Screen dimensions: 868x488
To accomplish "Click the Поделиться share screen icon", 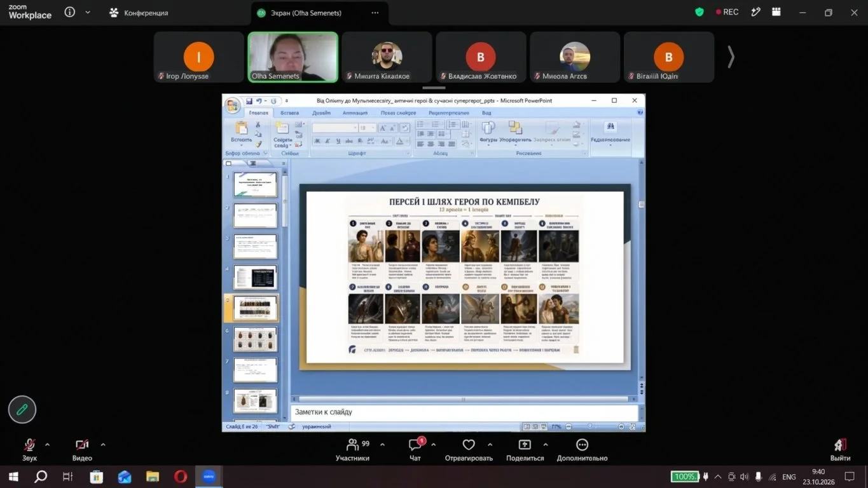I will coord(525,445).
